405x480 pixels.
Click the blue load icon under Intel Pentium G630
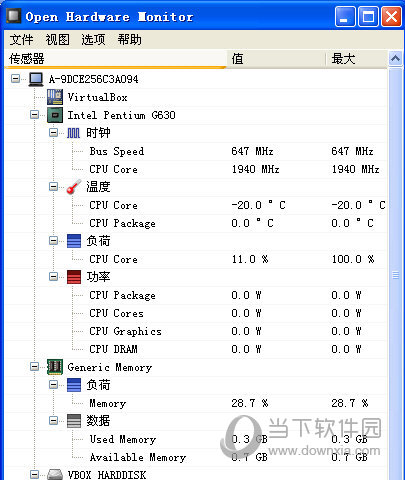tap(74, 241)
